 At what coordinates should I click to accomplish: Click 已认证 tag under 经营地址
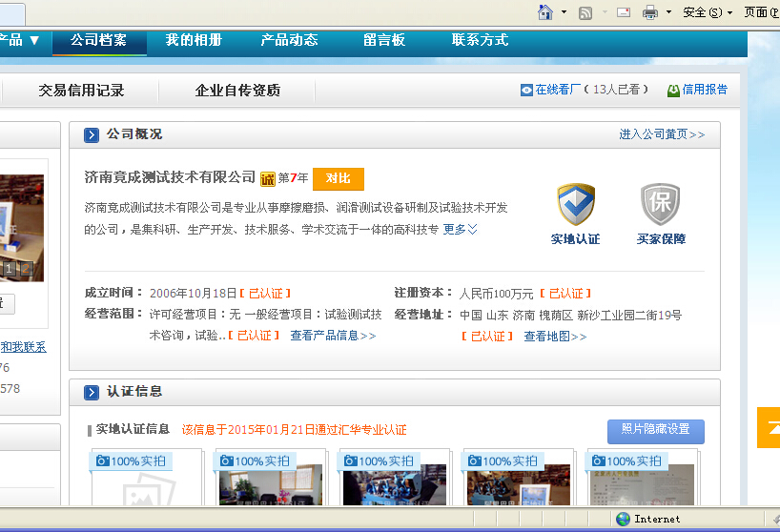pos(487,337)
